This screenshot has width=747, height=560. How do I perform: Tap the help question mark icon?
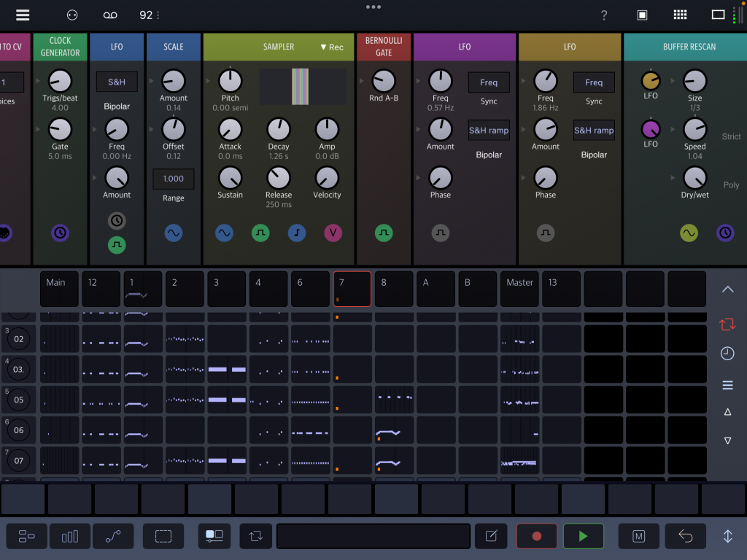(604, 15)
